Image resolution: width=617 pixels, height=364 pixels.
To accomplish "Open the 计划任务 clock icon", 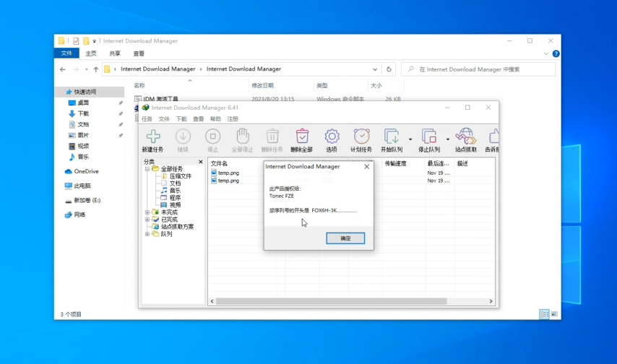I will 361,136.
